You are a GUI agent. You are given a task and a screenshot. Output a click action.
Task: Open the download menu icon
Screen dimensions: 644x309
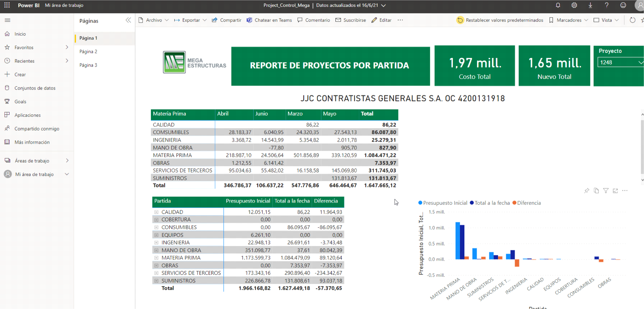point(590,5)
